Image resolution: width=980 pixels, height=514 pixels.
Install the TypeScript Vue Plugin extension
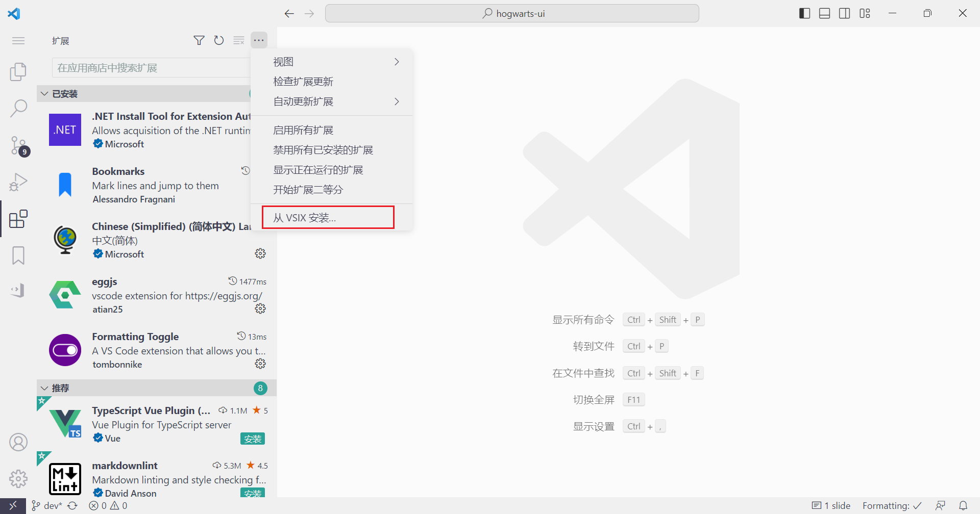253,439
